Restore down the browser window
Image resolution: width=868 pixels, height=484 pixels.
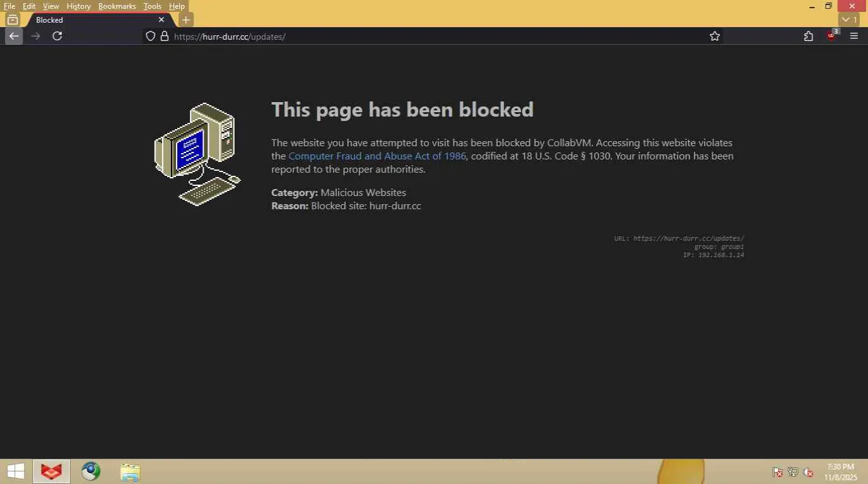click(x=829, y=6)
